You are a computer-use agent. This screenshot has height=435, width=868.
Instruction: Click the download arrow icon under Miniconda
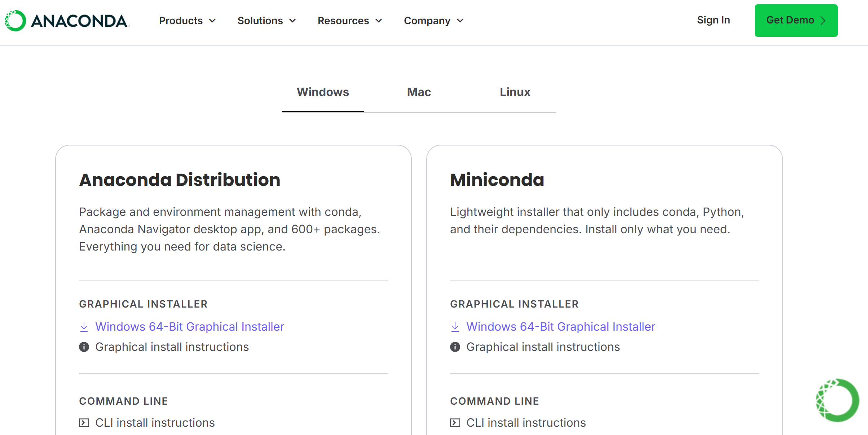pos(455,327)
